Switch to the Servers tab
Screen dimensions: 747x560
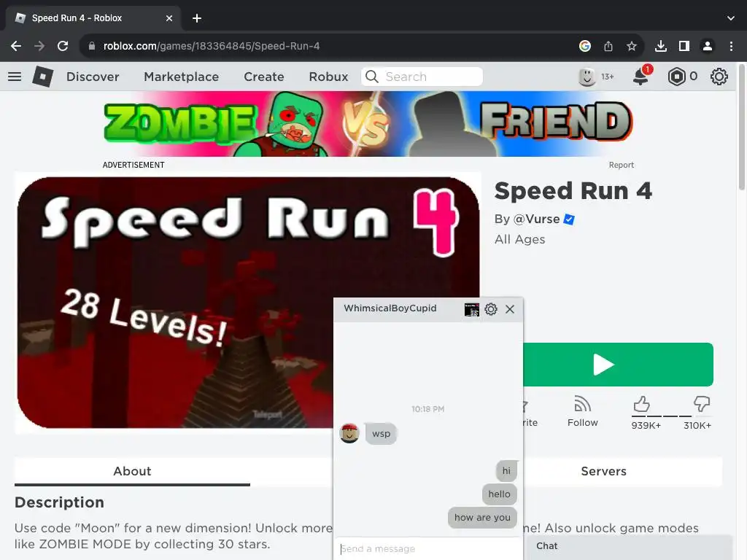603,472
